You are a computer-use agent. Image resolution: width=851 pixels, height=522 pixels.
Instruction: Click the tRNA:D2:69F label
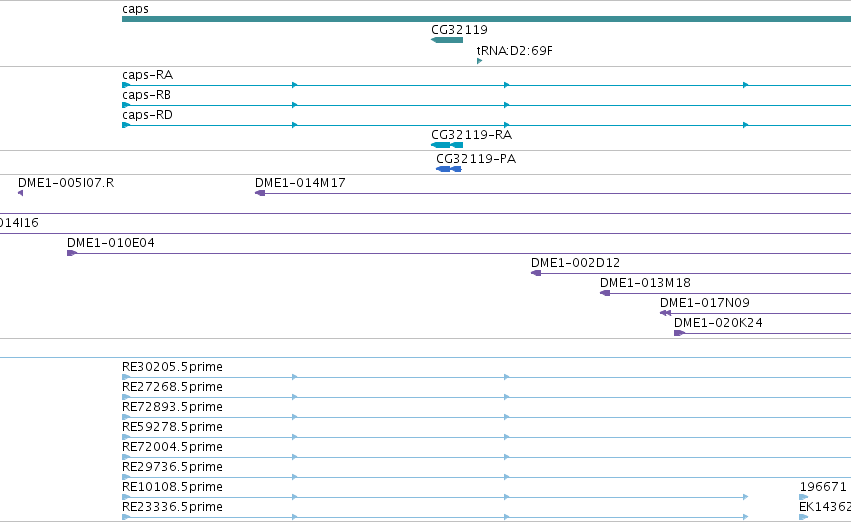515,51
